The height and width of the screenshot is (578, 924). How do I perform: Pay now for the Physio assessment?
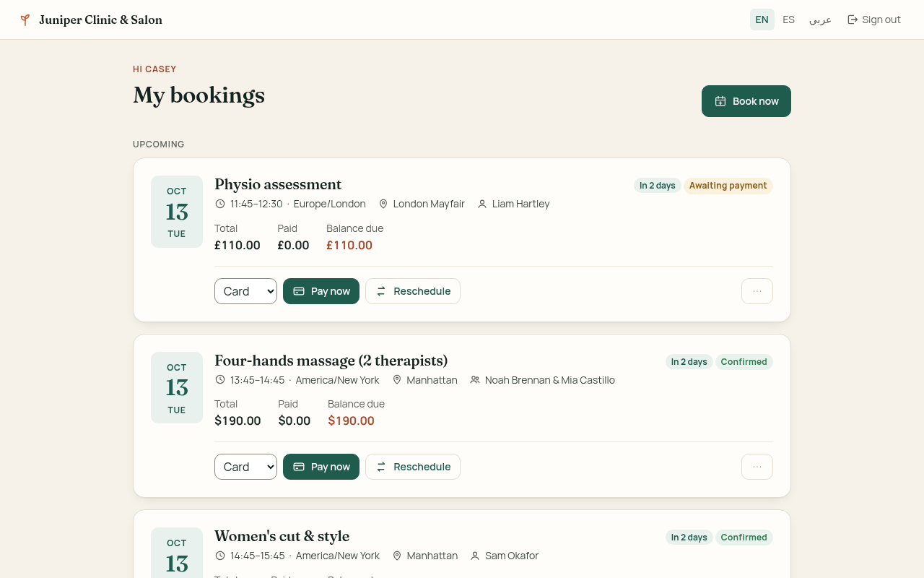click(x=321, y=291)
